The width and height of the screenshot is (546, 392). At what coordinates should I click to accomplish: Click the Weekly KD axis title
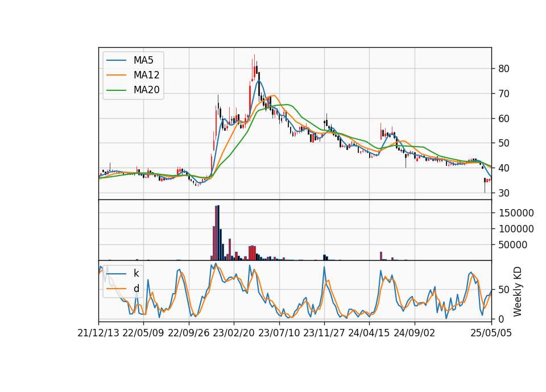pos(518,291)
